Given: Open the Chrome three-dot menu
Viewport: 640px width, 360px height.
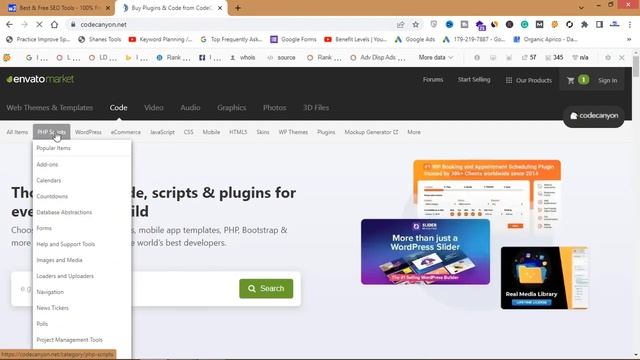Looking at the screenshot, I should tap(630, 24).
